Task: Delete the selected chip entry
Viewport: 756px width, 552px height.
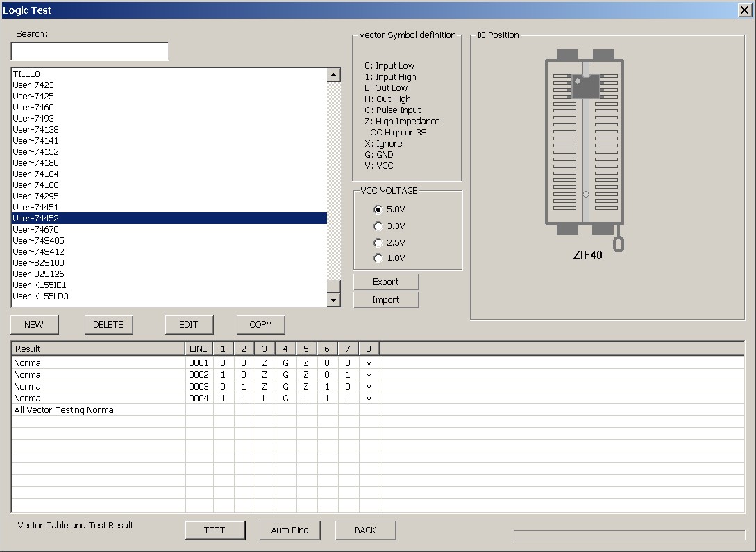Action: [x=108, y=325]
